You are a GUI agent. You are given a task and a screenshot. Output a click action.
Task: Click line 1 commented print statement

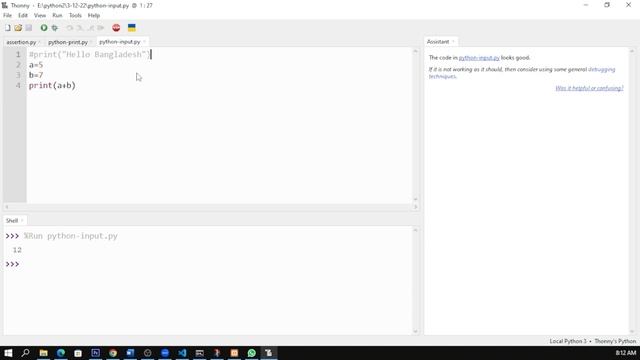[89, 54]
